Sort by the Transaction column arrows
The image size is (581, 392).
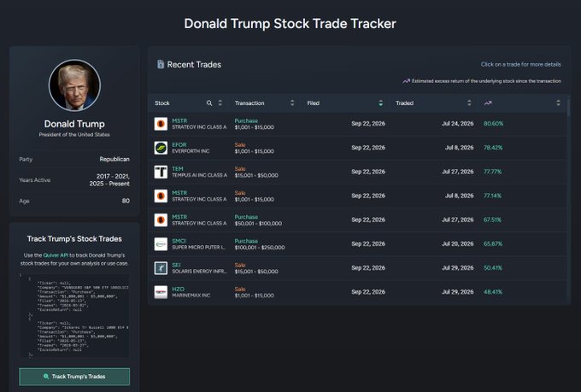(x=292, y=103)
